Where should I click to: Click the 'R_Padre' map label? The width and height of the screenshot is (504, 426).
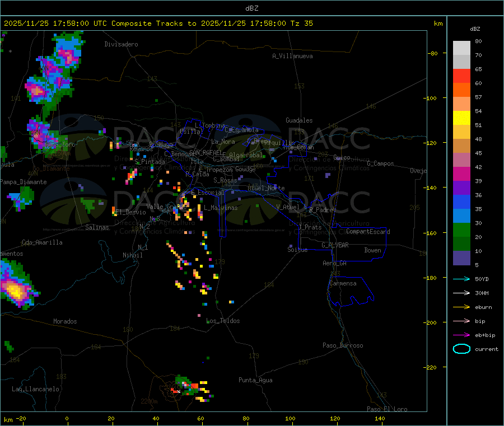(321, 210)
